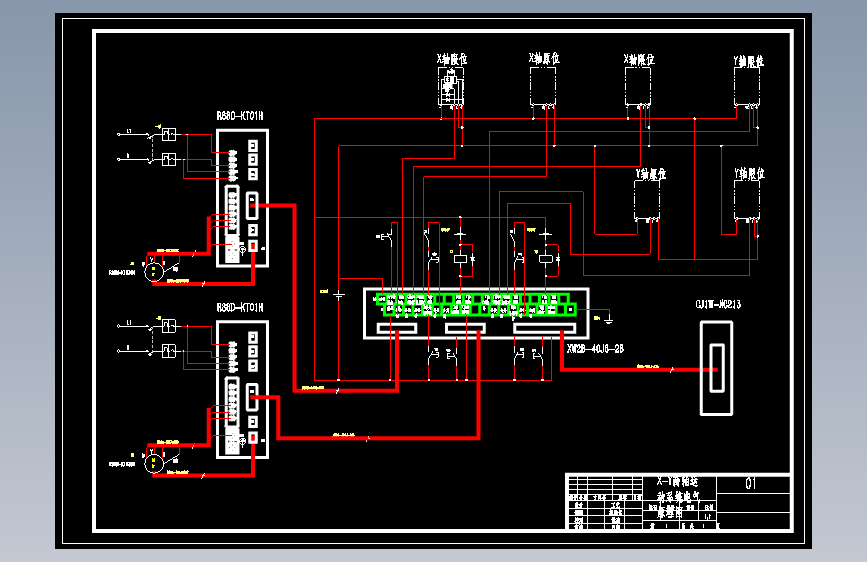The image size is (867, 562).
Task: Select the ground symbol right of terminal block
Action: (608, 318)
